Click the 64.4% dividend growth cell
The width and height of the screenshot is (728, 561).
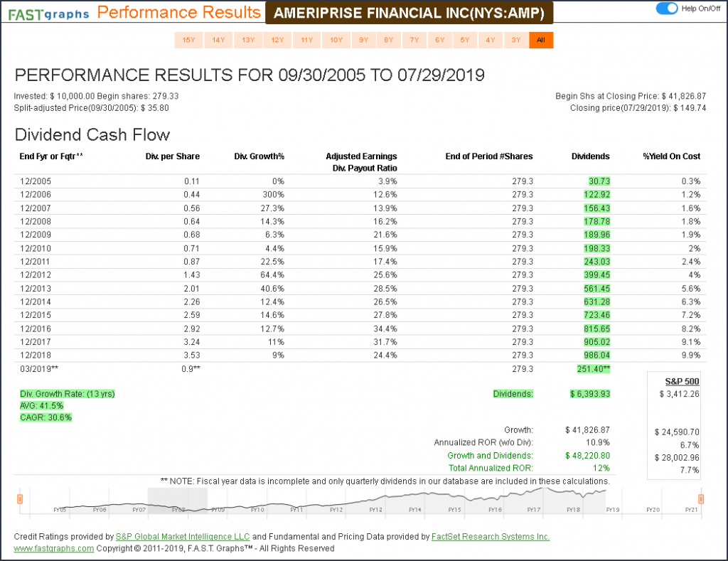coord(272,275)
